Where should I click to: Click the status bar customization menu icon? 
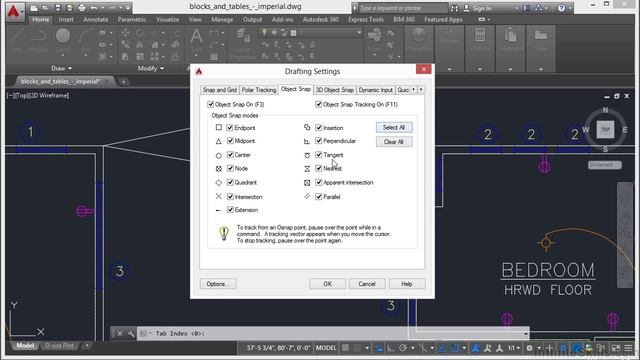(x=629, y=348)
